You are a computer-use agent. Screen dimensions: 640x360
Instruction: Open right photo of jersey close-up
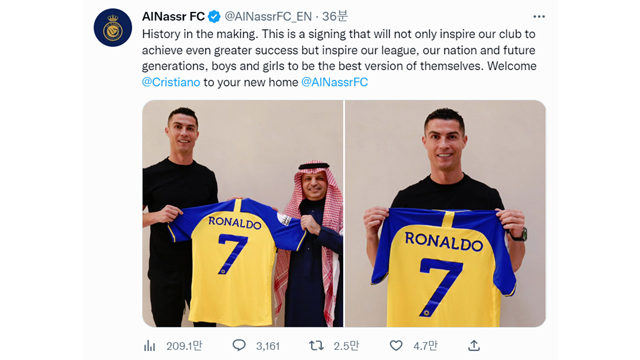click(x=445, y=213)
